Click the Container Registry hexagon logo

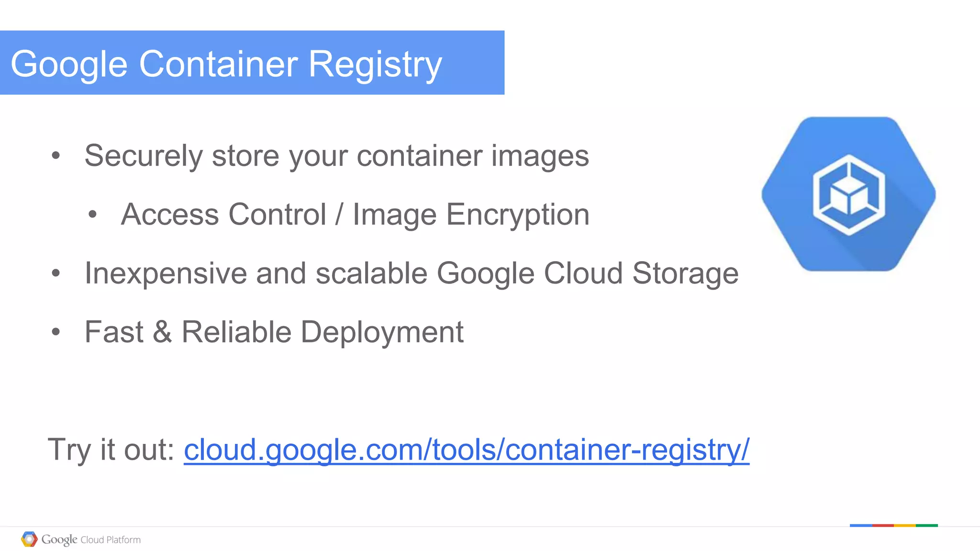848,194
